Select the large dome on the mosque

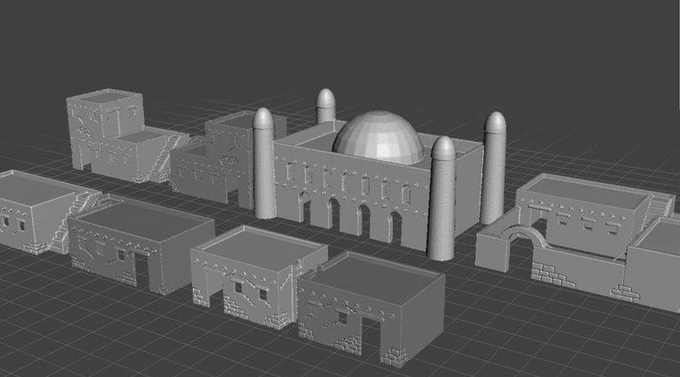pyautogui.click(x=378, y=137)
